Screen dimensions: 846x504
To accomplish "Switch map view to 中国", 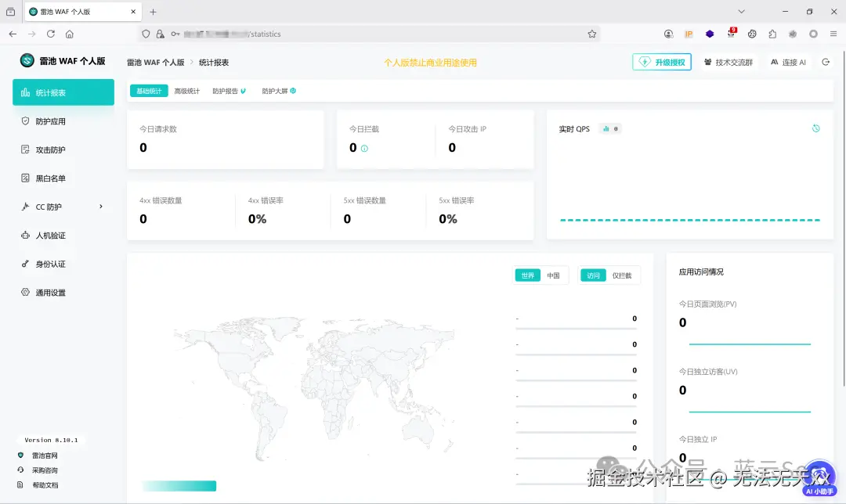I will point(554,275).
